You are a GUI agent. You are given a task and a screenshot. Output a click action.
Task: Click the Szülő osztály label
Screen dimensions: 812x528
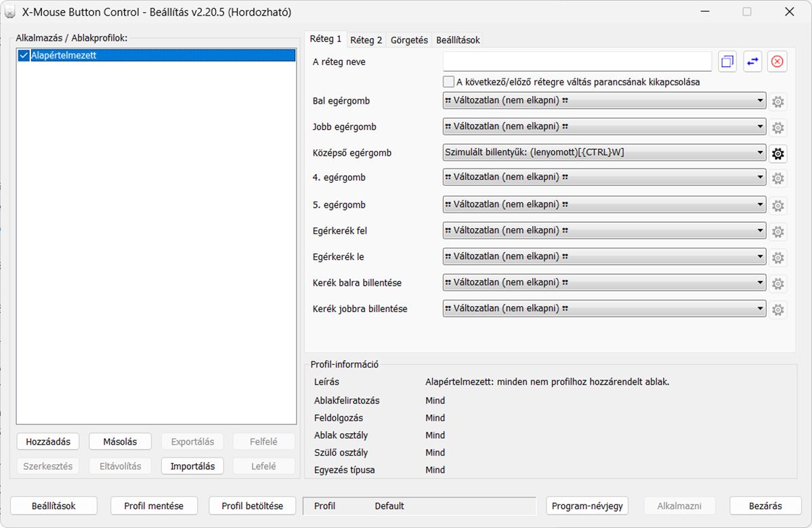[x=341, y=452]
